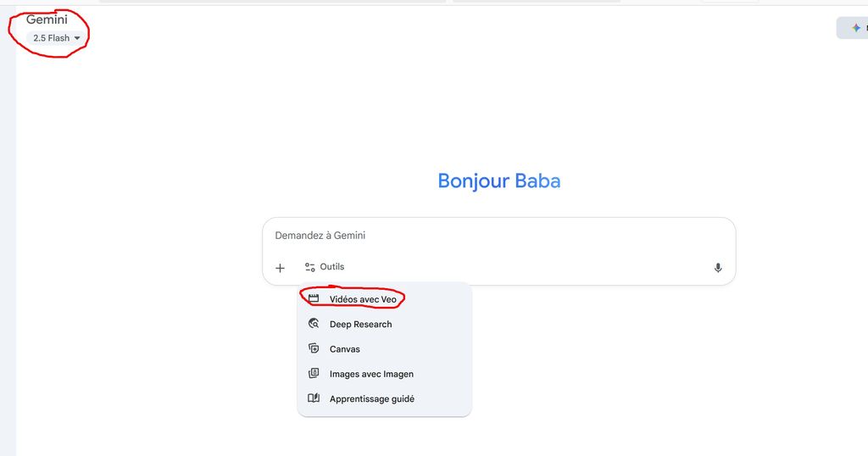The image size is (868, 456).
Task: Click the film clapper icon for Veo videos
Action: point(314,298)
